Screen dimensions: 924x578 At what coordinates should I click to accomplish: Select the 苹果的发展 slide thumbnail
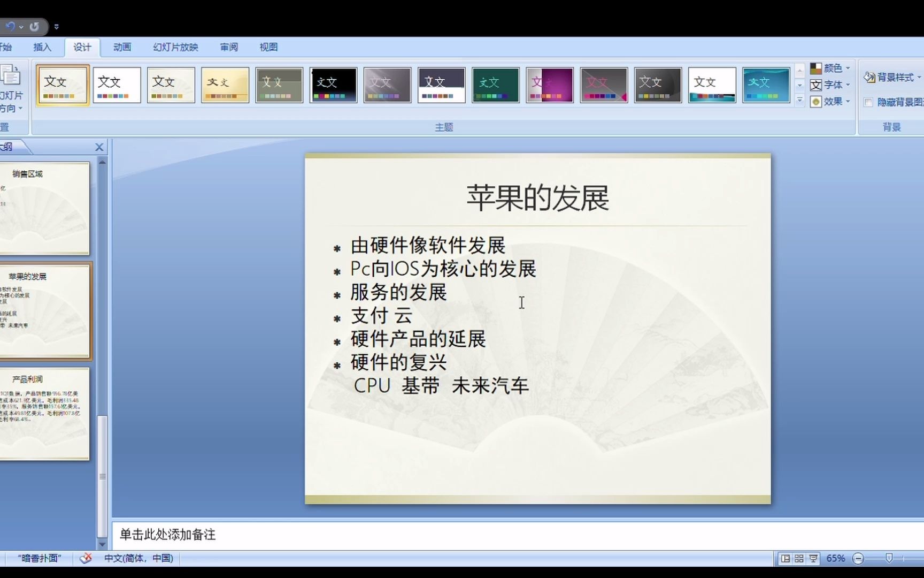[44, 311]
